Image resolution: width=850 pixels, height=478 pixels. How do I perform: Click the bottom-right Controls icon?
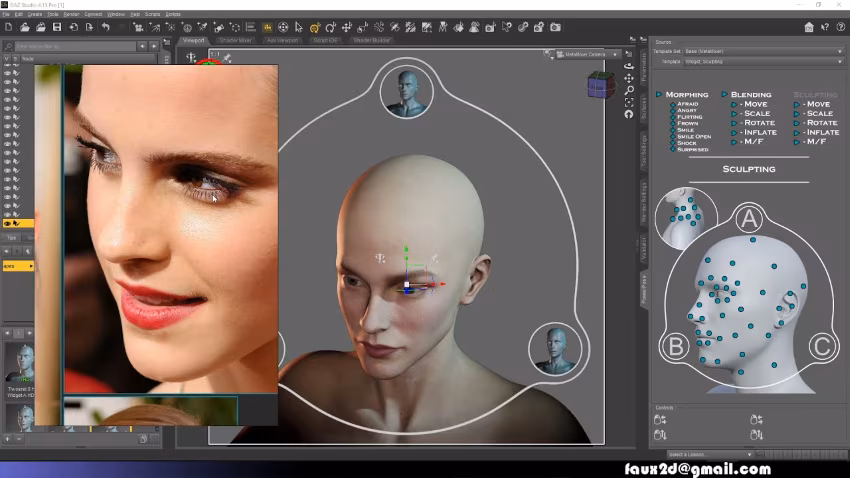pos(756,434)
